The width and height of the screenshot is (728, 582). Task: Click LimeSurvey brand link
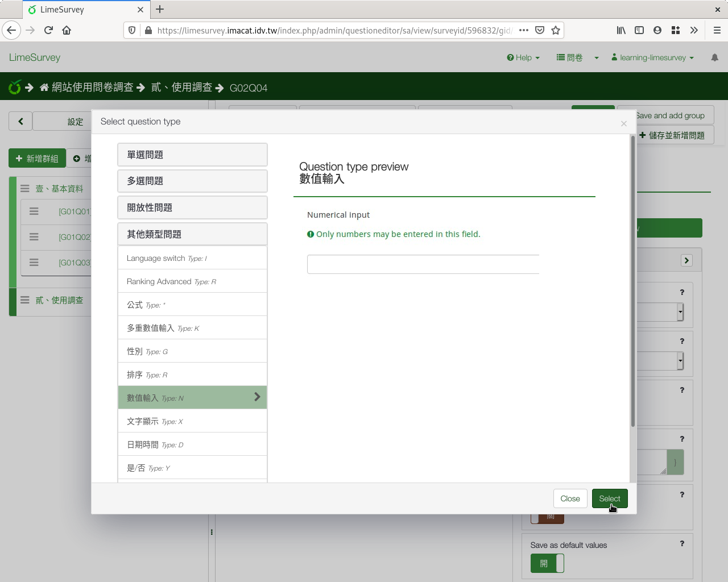35,57
